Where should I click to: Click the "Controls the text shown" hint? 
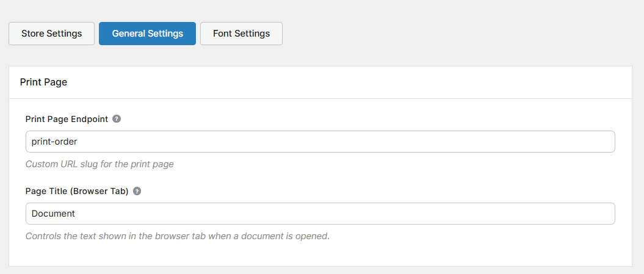point(177,236)
